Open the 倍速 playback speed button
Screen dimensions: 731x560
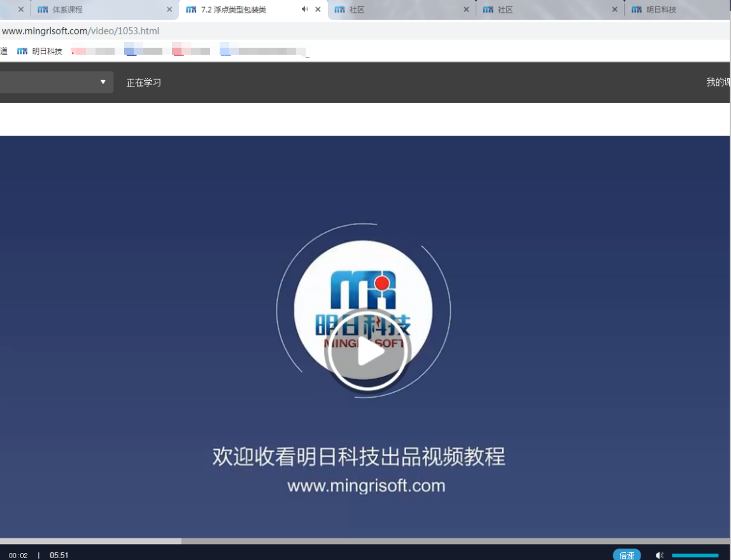click(x=627, y=555)
